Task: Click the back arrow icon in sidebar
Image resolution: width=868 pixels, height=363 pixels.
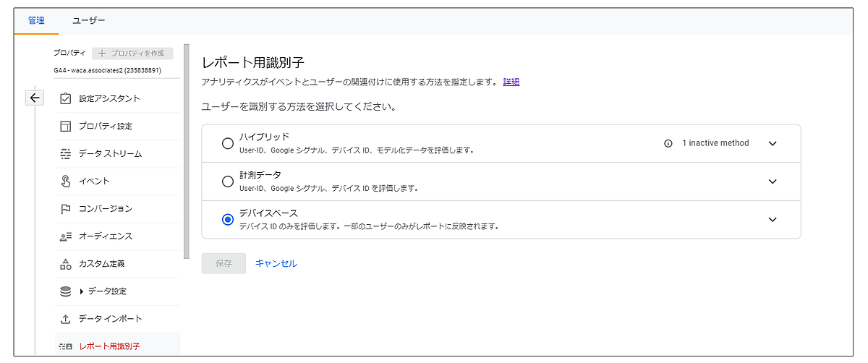Action: click(35, 98)
